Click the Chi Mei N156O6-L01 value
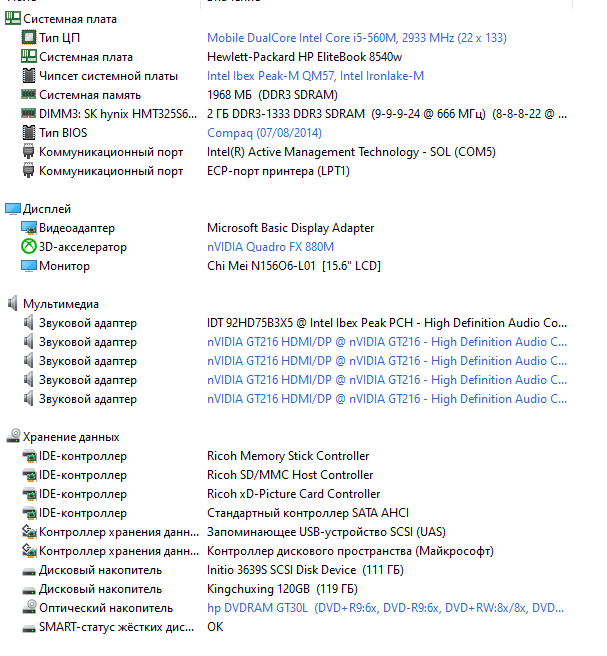This screenshot has height=656, width=607. click(x=294, y=266)
